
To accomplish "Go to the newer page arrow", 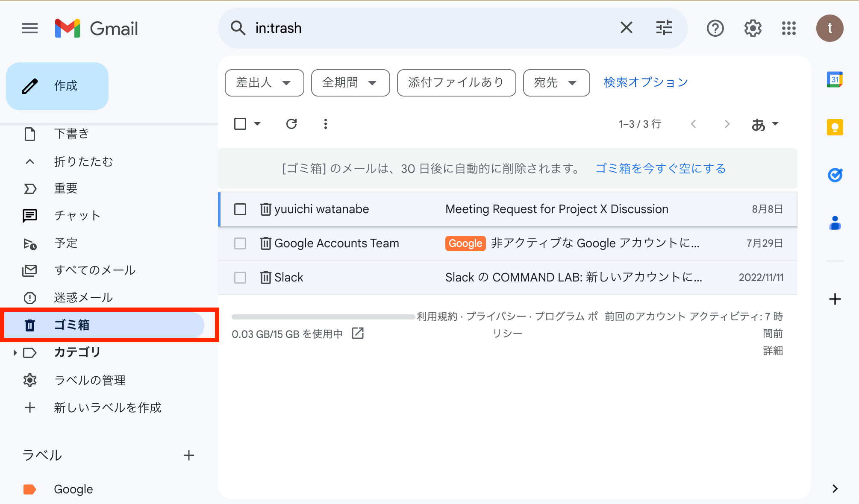I will click(x=693, y=124).
